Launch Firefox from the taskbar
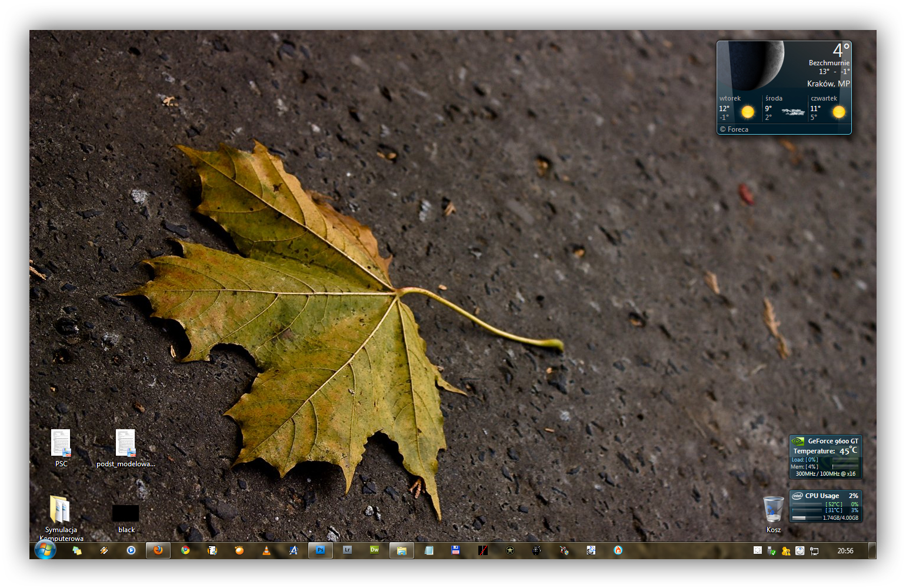 click(x=158, y=550)
